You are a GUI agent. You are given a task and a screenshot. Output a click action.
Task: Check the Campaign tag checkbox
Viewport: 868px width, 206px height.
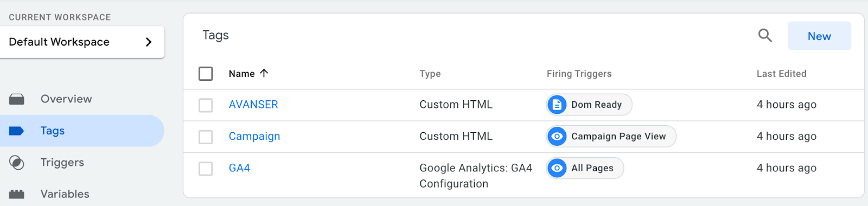(x=206, y=137)
